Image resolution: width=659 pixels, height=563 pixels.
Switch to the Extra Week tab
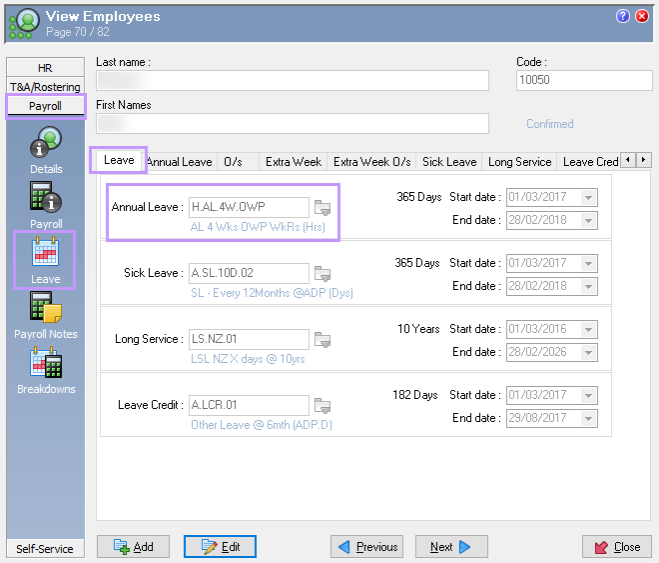coord(293,162)
